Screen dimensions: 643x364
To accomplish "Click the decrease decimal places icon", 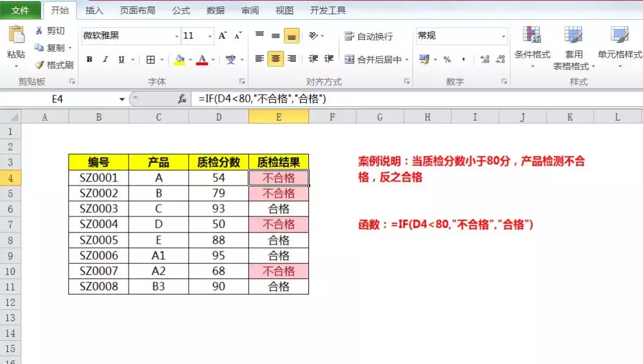I will (x=500, y=60).
